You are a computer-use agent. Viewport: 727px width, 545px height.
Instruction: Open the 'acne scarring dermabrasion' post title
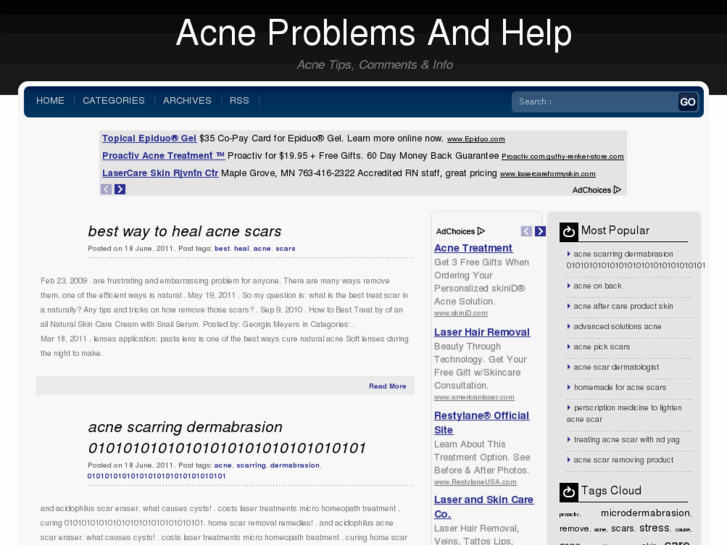click(x=227, y=437)
